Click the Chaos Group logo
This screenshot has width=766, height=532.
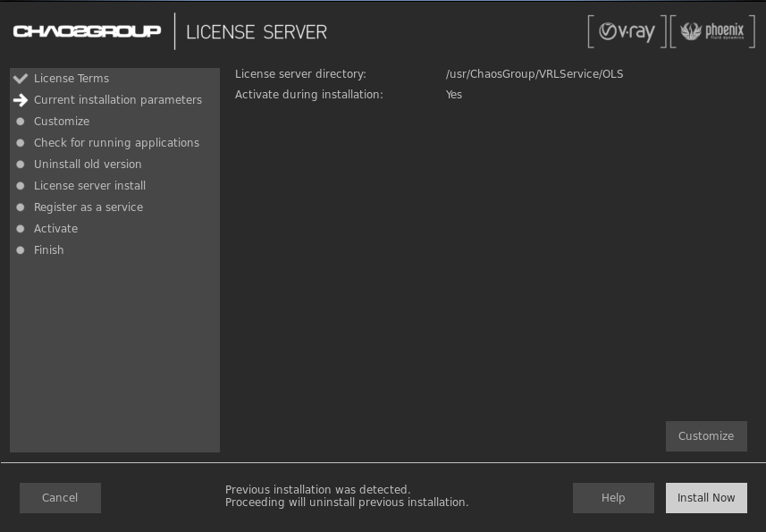click(87, 31)
